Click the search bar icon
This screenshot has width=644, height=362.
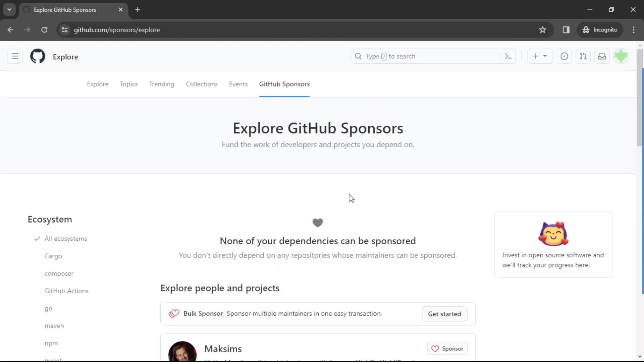coord(358,56)
